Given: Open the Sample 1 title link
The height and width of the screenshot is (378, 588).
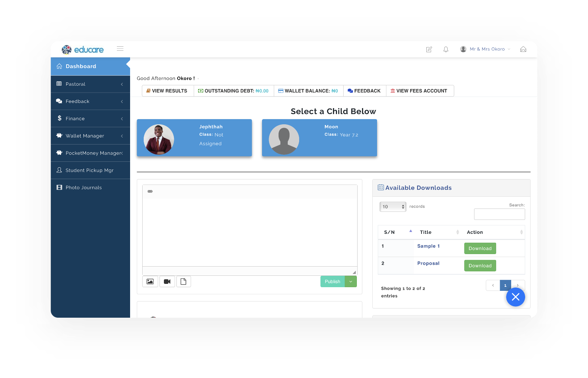Looking at the screenshot, I should [x=428, y=246].
